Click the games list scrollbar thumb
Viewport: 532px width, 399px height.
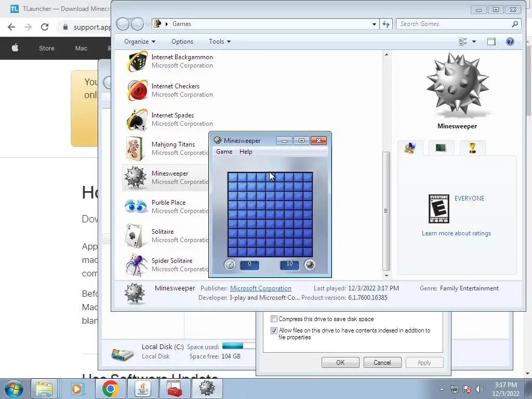pos(386,211)
